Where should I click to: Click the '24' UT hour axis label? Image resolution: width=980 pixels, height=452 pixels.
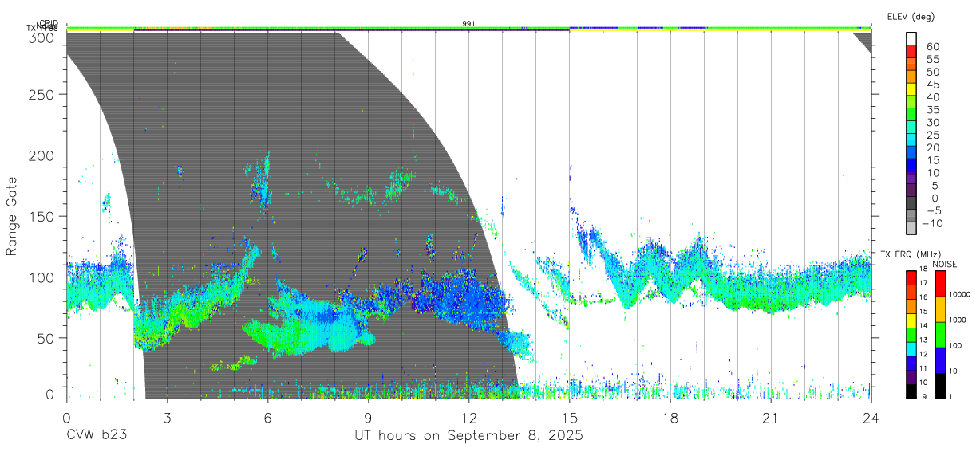coord(871,418)
